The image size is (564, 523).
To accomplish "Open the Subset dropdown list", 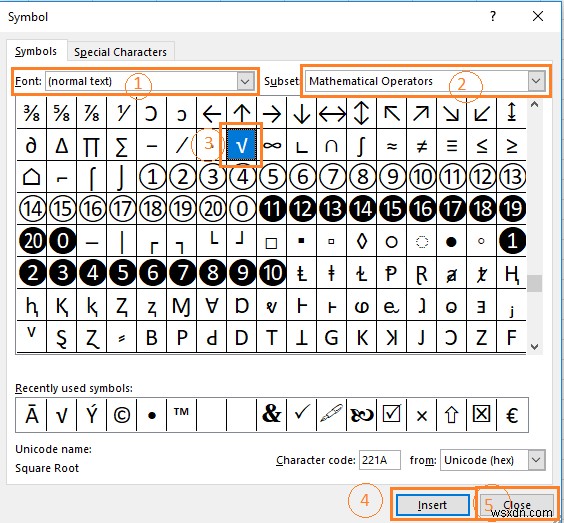I will [536, 81].
